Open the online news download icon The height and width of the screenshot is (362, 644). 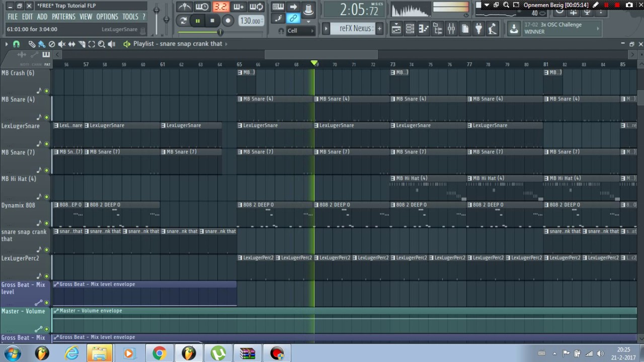(514, 29)
